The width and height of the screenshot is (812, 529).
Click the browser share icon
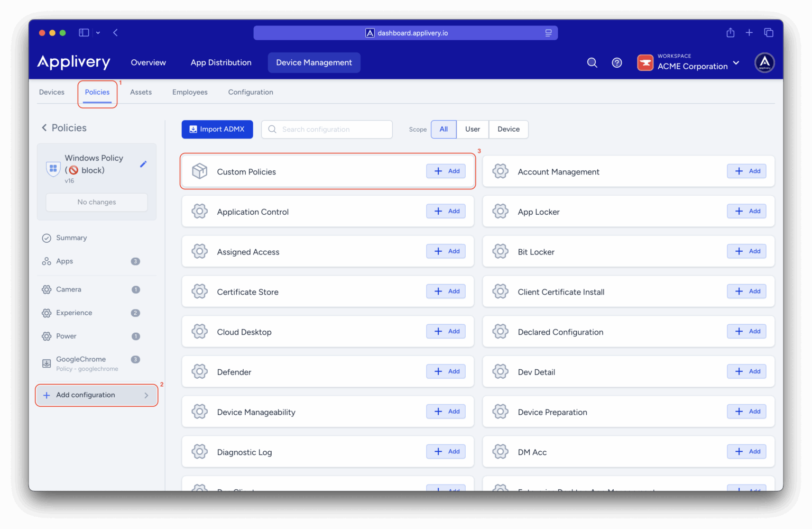pos(730,33)
